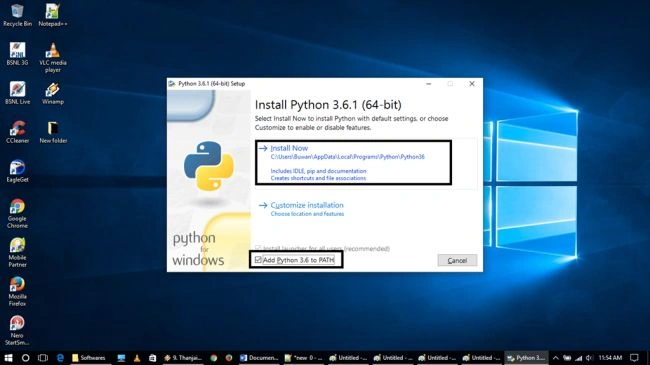Image resolution: width=650 pixels, height=365 pixels.
Task: Open the Recycle Bin desktop icon
Action: coord(17,15)
